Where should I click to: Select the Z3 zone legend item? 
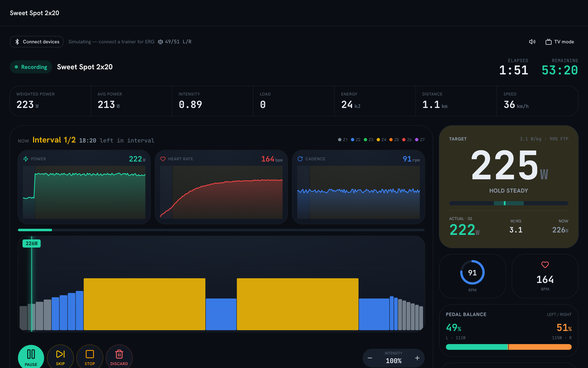pos(369,140)
